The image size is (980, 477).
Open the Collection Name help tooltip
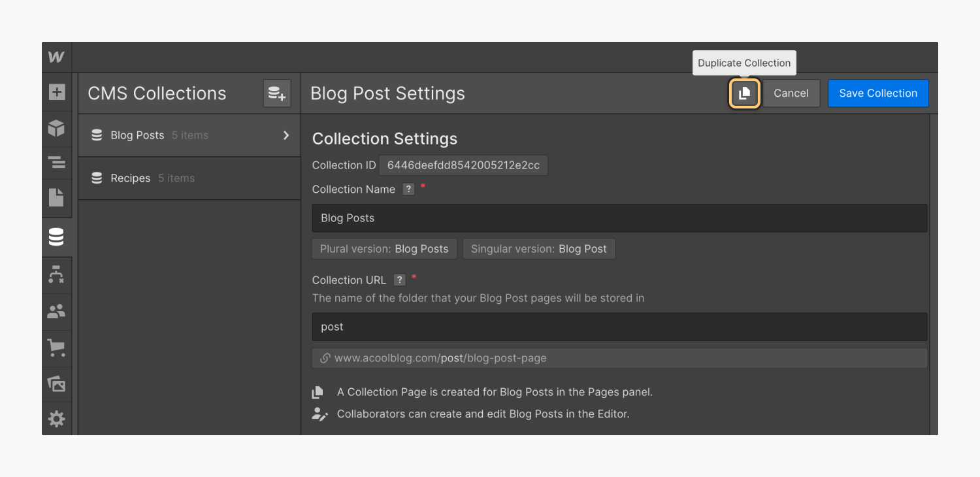tap(408, 189)
